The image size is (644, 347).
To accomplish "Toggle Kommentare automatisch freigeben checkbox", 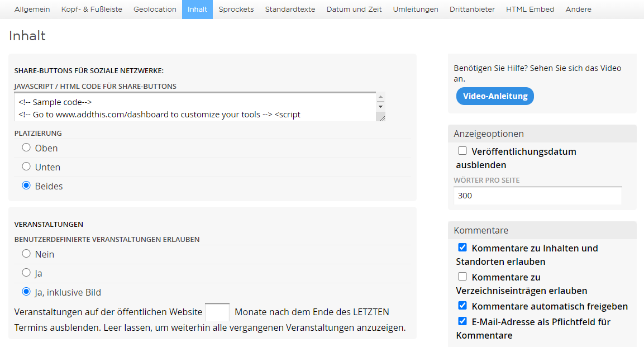I will tap(462, 306).
